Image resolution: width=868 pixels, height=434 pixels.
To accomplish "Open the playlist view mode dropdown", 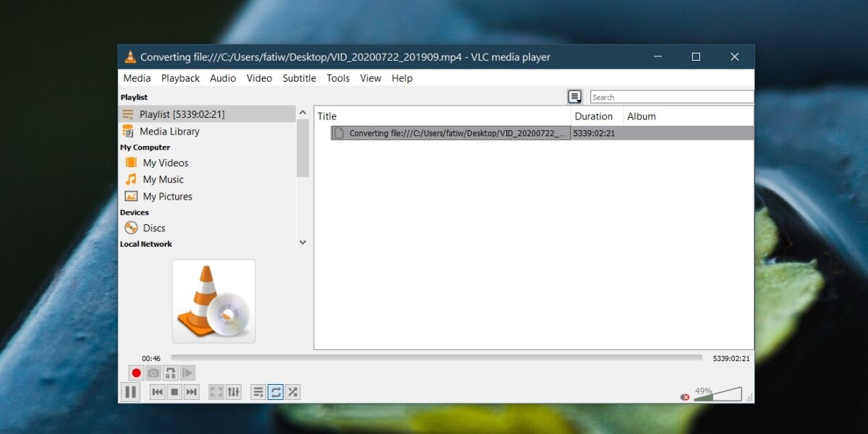I will pos(575,97).
